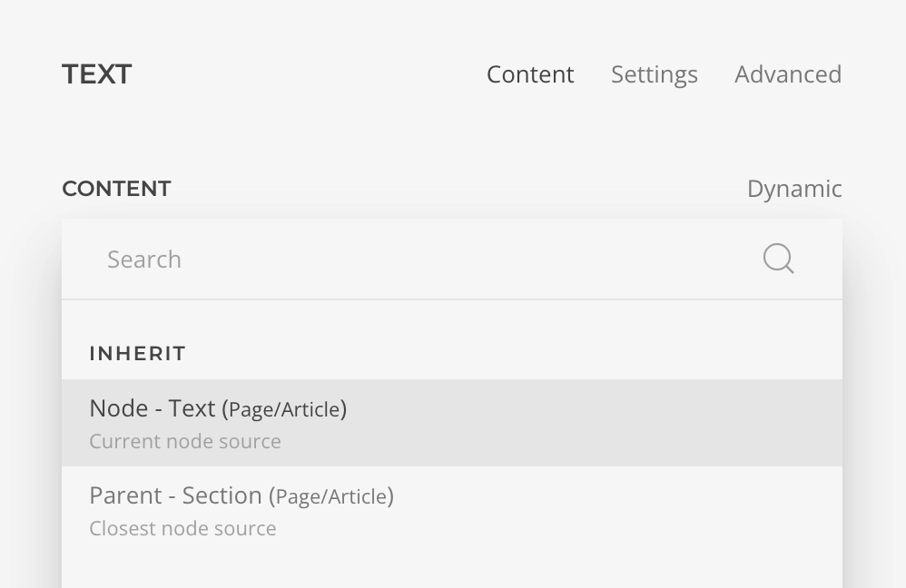The width and height of the screenshot is (906, 588).
Task: Click the INHERIT group heading
Action: [x=138, y=354]
